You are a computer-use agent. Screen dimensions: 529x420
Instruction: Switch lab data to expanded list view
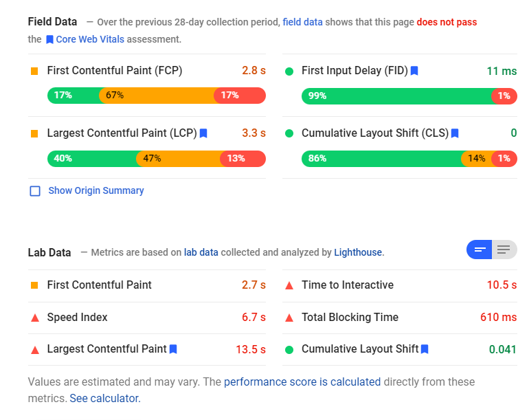click(504, 250)
